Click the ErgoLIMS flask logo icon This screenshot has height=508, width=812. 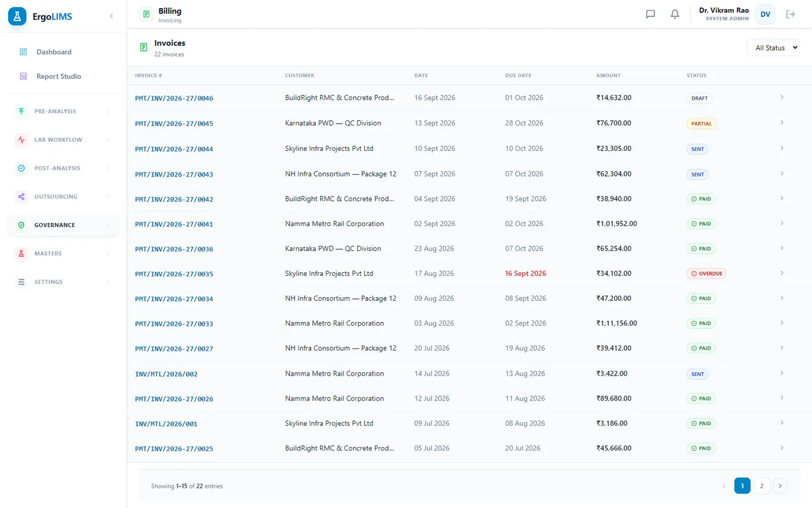pyautogui.click(x=17, y=16)
